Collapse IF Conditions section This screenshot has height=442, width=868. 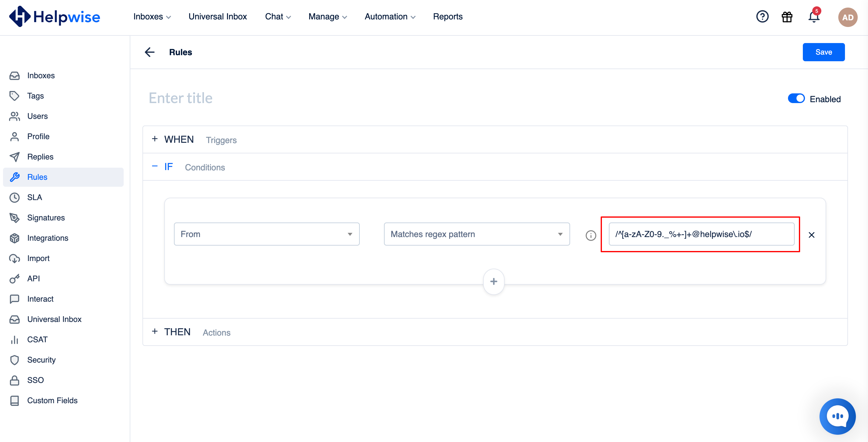click(154, 167)
